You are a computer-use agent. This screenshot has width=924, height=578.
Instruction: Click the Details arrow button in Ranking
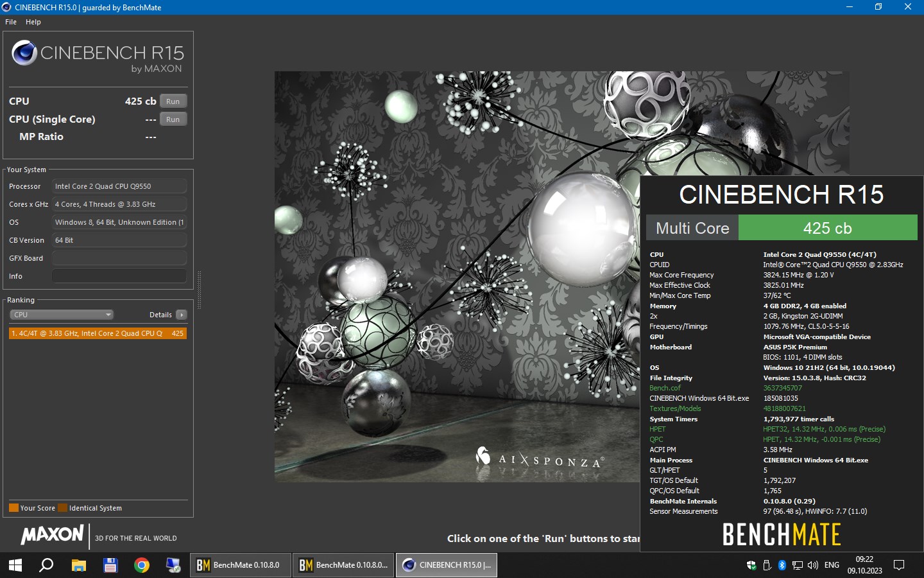coord(182,315)
